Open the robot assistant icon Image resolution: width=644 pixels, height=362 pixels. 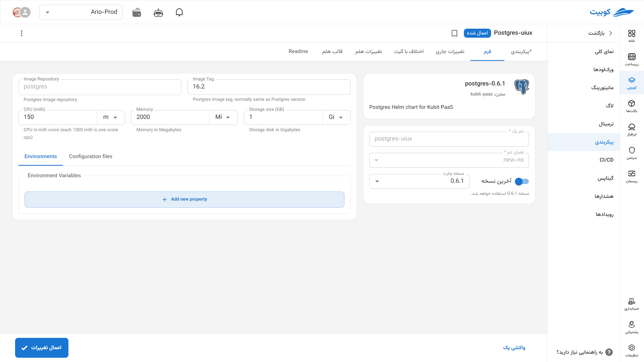point(158,12)
